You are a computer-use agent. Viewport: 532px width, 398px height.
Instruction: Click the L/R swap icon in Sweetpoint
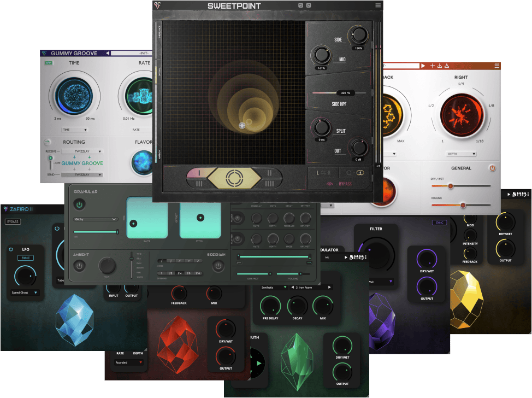(323, 173)
